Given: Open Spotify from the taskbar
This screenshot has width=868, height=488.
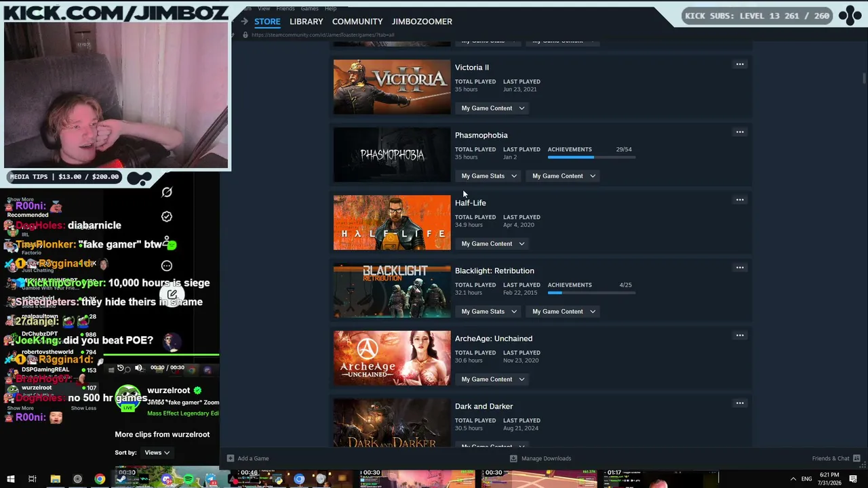Looking at the screenshot, I should point(189,479).
